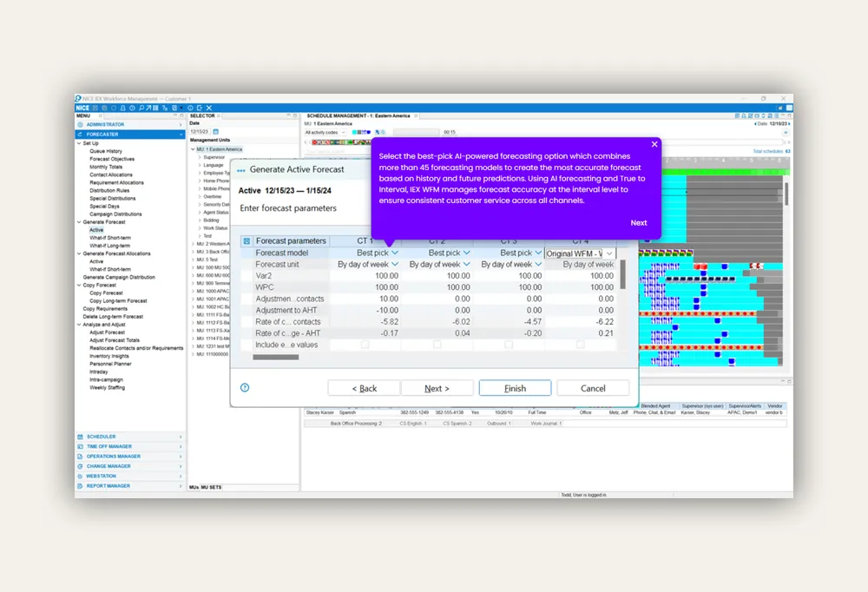This screenshot has height=592, width=868.
Task: Open CT 3 Forecast model Best pick dropdown
Action: click(x=538, y=253)
